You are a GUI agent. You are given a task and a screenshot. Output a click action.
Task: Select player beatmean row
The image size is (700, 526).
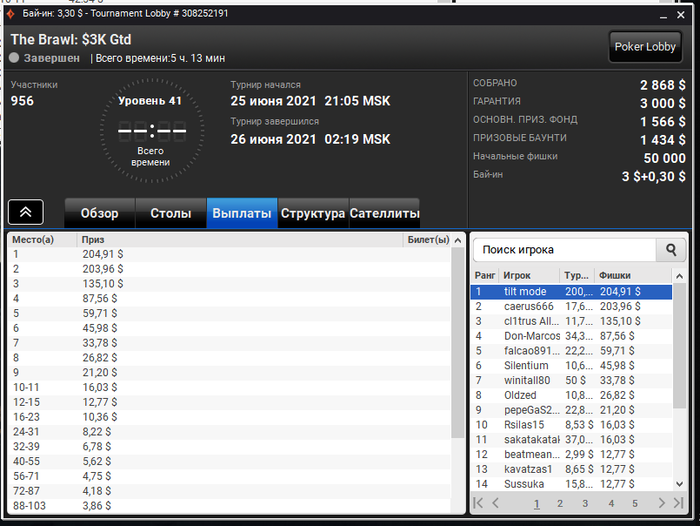(571, 454)
